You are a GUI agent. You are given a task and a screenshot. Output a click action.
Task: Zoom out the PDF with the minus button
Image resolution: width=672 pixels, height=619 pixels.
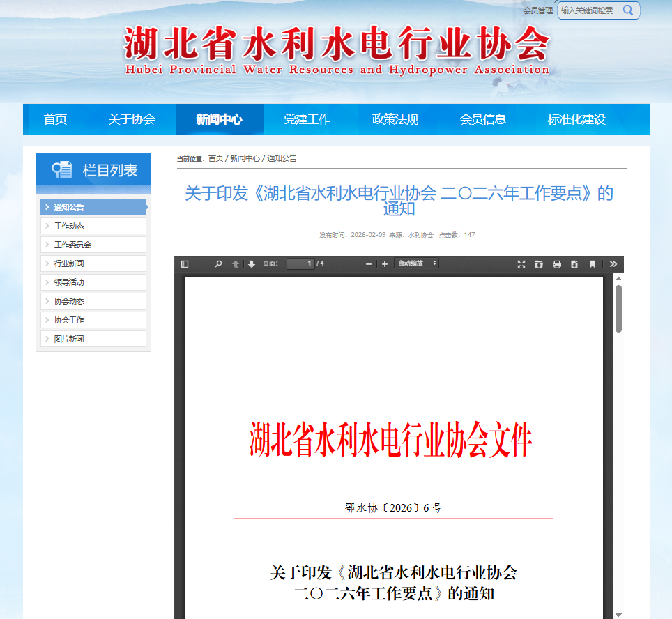(x=368, y=264)
